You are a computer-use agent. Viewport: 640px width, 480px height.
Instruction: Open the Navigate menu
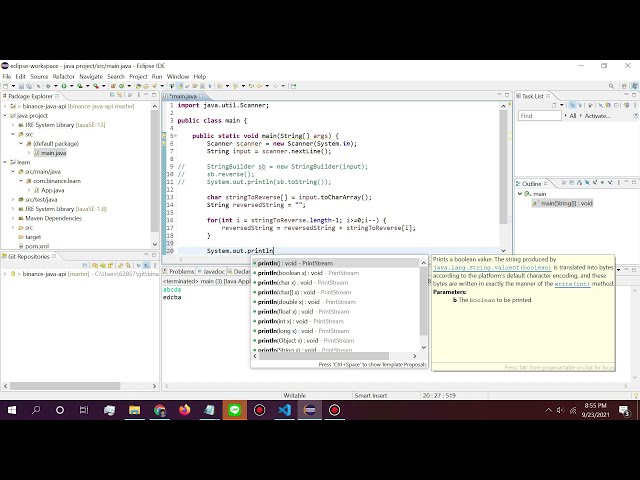click(91, 76)
